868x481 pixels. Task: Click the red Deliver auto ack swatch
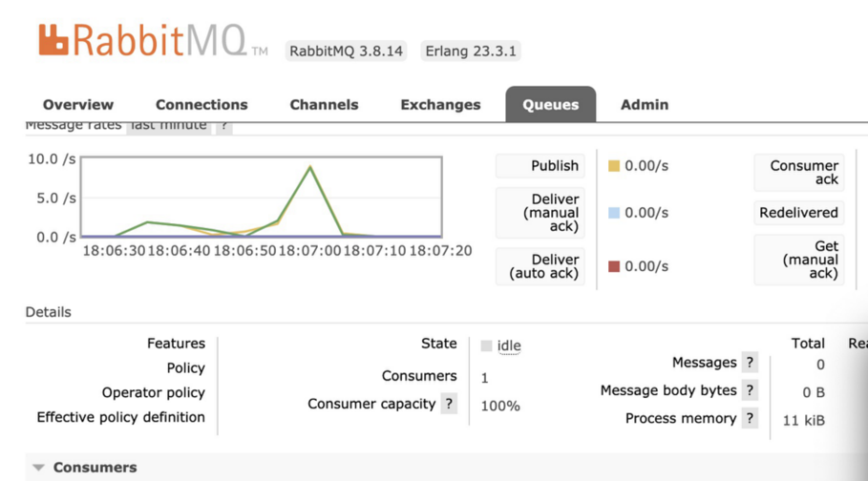[x=614, y=266]
